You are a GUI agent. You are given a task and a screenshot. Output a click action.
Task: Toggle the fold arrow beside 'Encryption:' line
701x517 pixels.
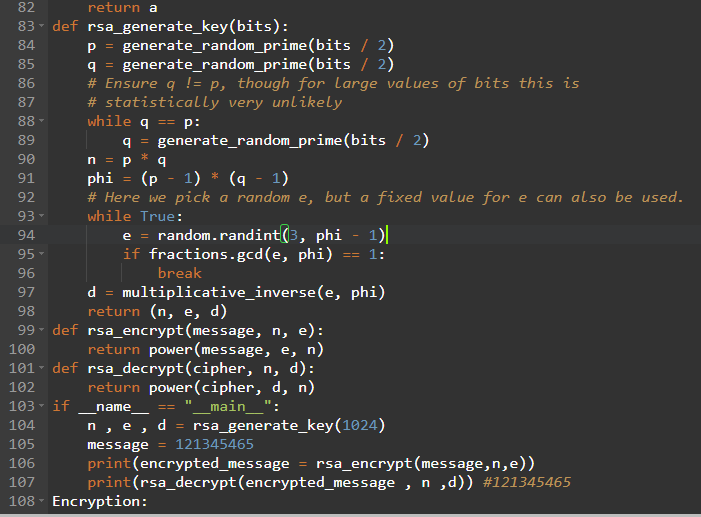41,501
